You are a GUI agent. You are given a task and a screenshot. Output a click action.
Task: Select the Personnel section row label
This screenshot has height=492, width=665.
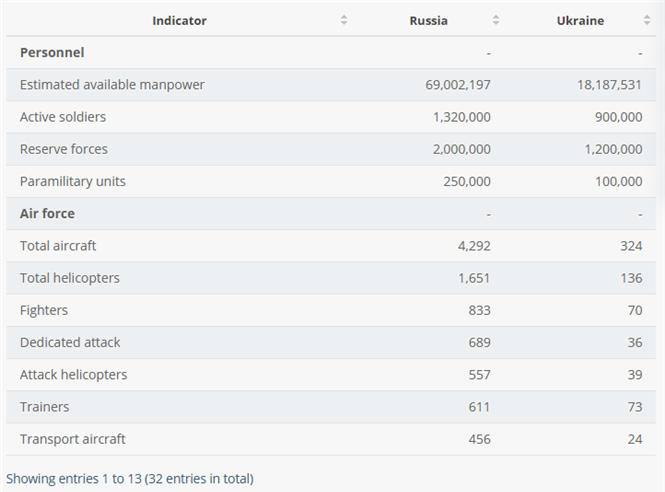point(52,52)
